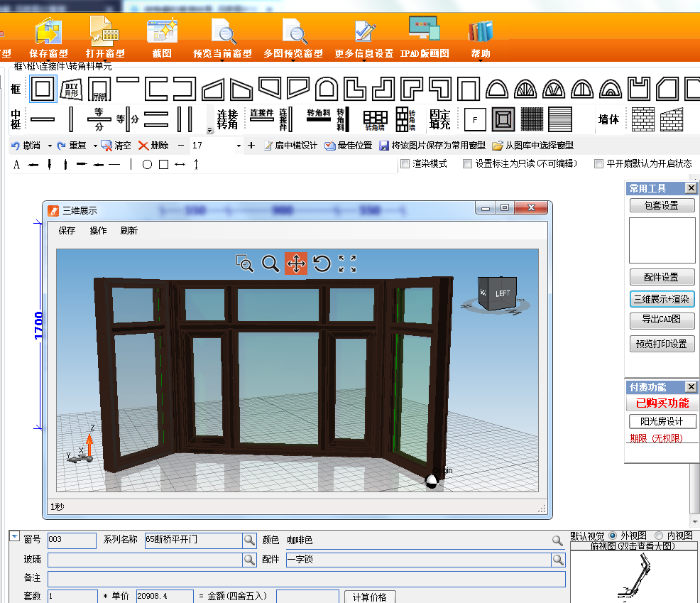700x603 pixels.
Task: Click the magnifier zoom icon in 3D viewer
Action: (270, 264)
